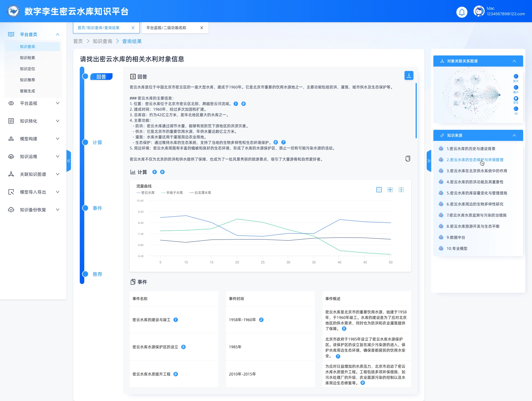Click the locate icon in the graph panel
The width and height of the screenshot is (532, 401).
click(x=516, y=98)
